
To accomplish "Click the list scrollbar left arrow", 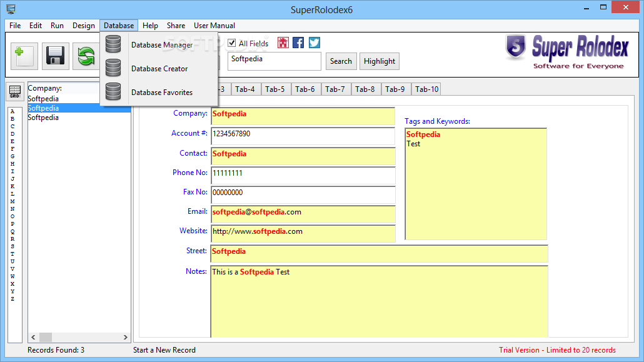I will point(33,338).
